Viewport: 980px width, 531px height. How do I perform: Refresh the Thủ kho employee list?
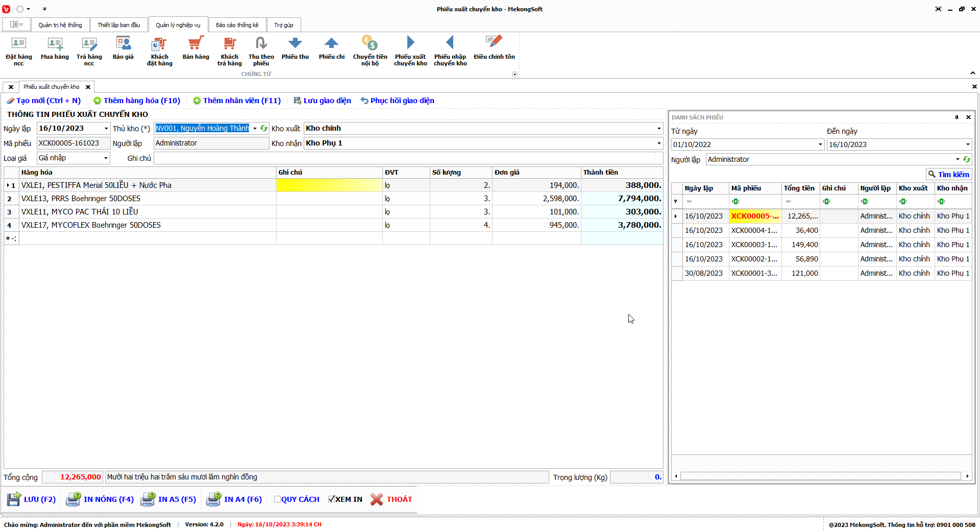point(264,129)
